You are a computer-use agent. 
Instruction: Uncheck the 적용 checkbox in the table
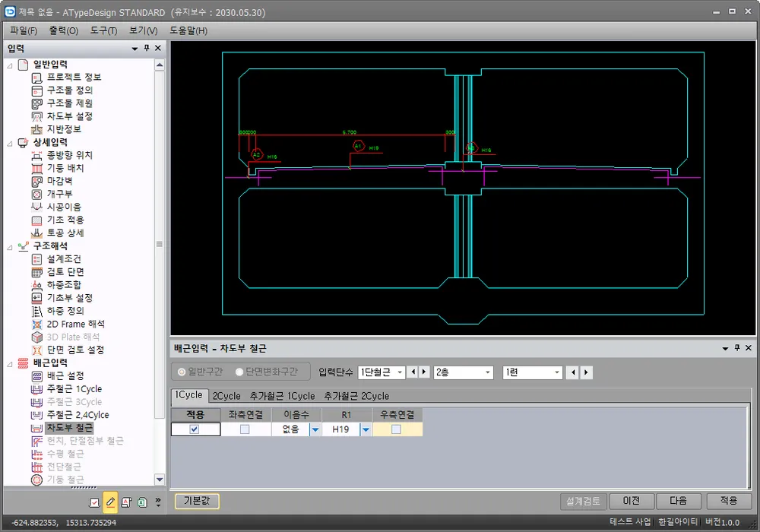coord(195,429)
